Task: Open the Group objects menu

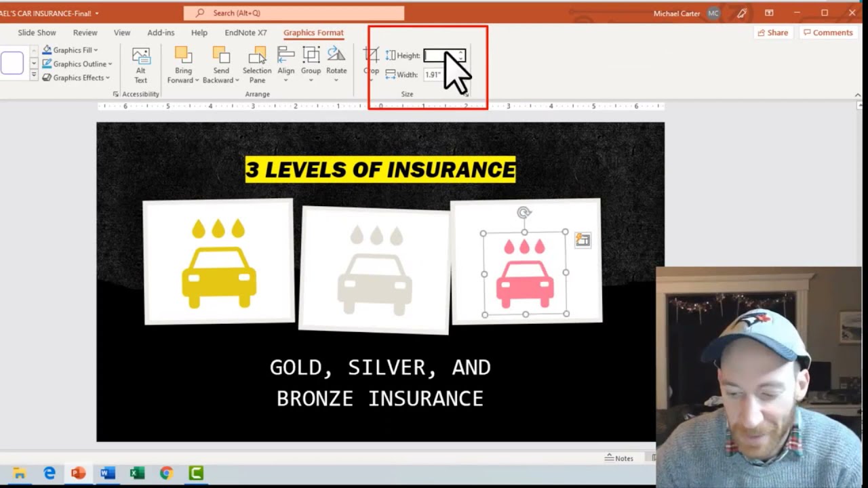Action: (311, 65)
